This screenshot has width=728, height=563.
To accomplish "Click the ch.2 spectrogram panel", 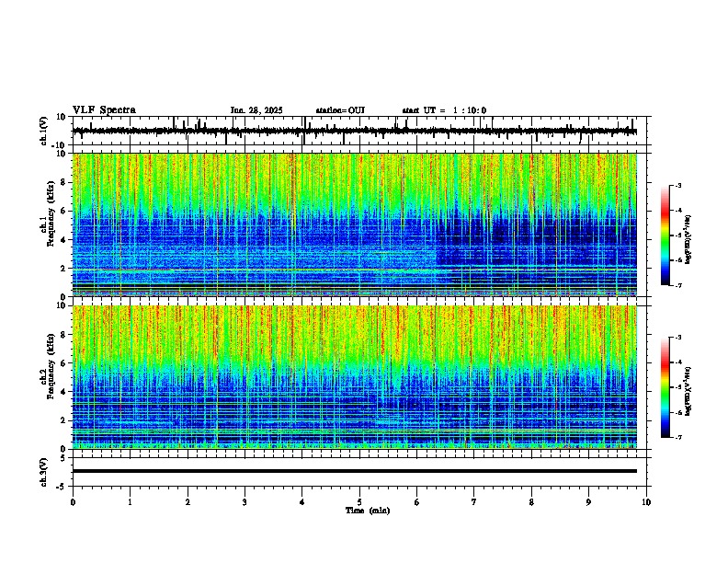I will click(x=355, y=377).
